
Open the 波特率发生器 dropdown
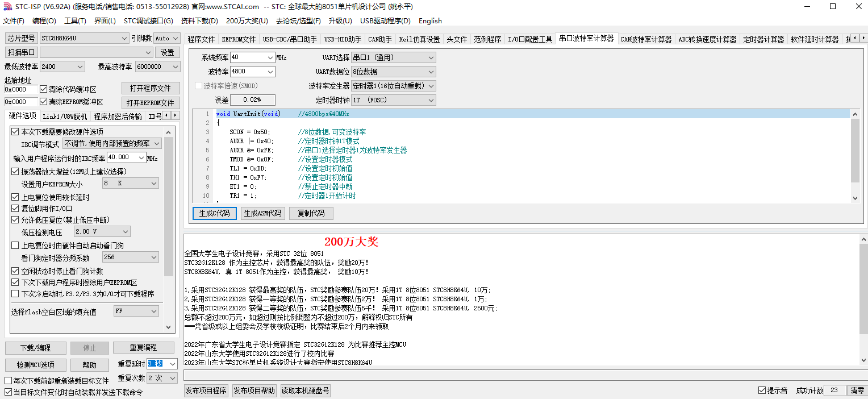(394, 86)
